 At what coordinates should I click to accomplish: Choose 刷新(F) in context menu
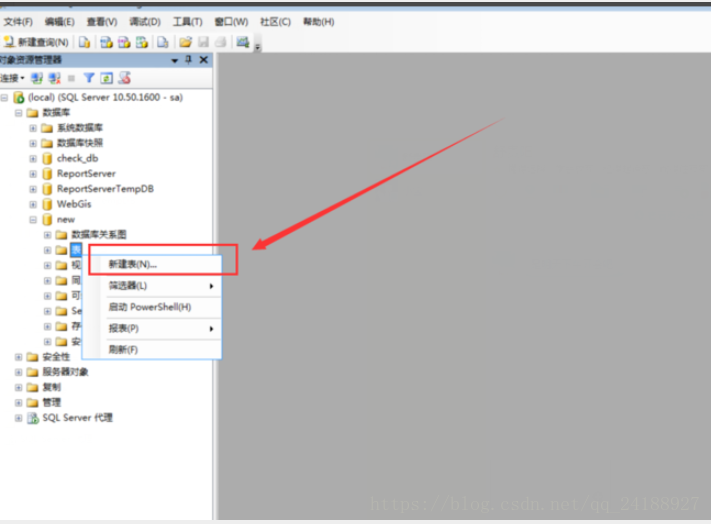pos(152,349)
